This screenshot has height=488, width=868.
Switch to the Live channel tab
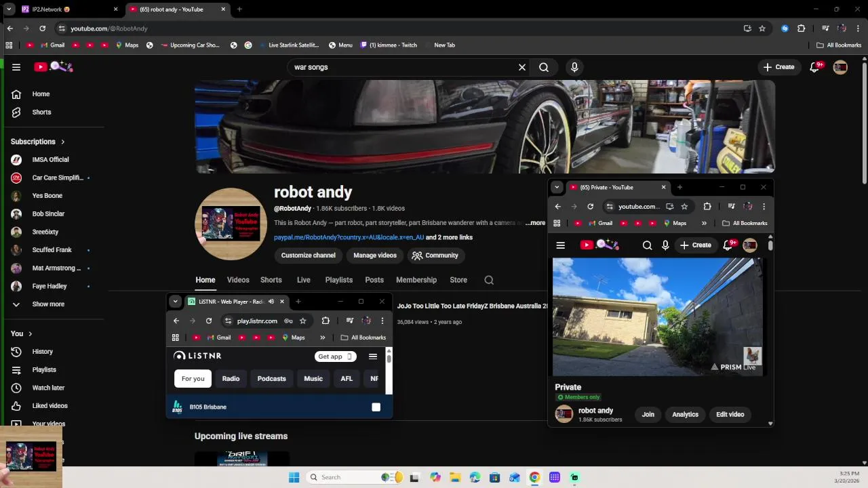304,280
